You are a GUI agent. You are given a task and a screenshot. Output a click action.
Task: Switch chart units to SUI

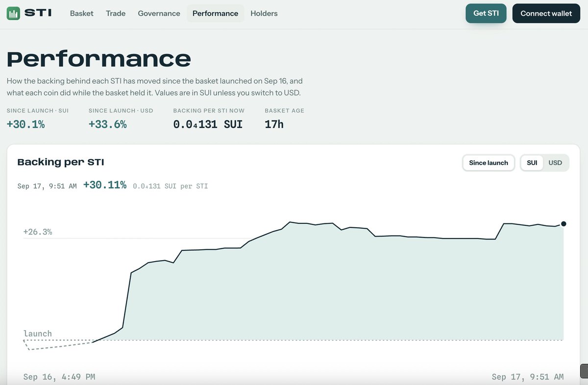pos(532,163)
